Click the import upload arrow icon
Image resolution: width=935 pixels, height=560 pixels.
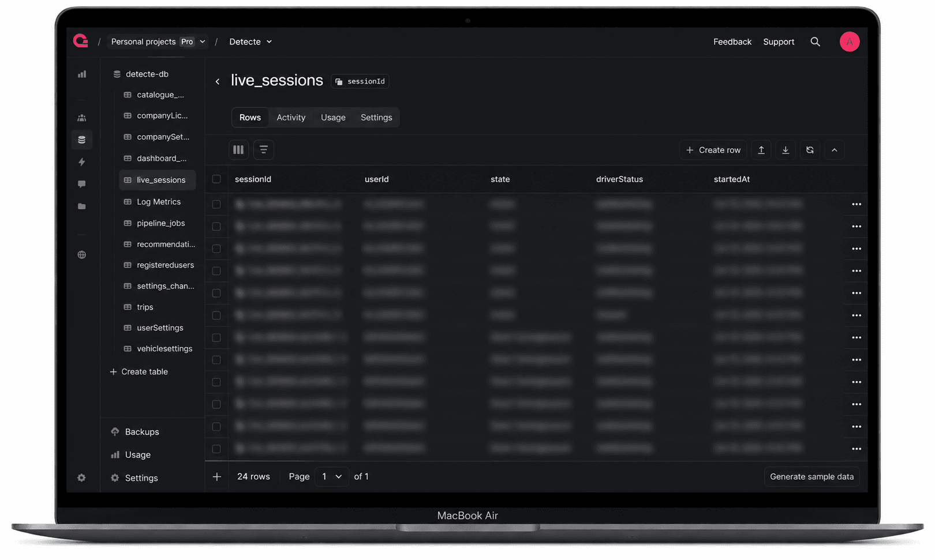coord(761,150)
